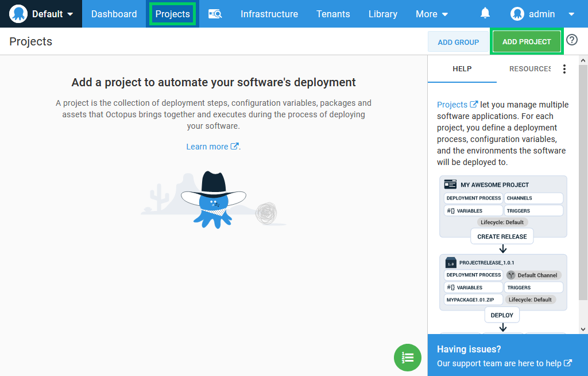Image resolution: width=588 pixels, height=376 pixels.
Task: Open the task search icon in navbar
Action: click(215, 14)
